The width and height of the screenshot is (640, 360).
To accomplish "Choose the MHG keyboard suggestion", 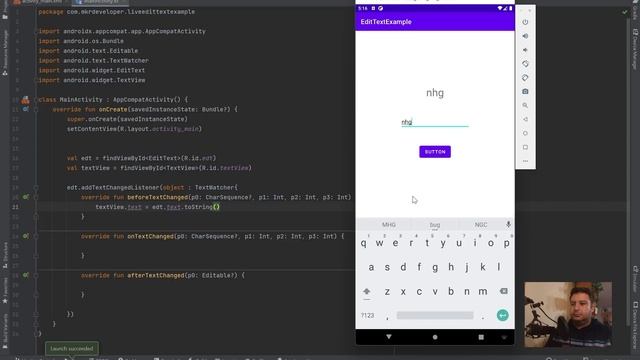I will click(389, 225).
